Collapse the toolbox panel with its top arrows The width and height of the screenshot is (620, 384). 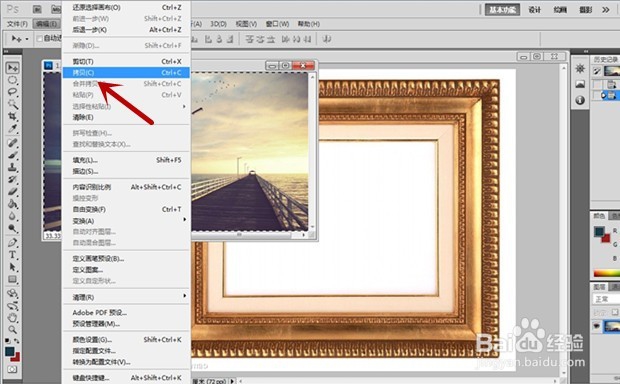pyautogui.click(x=6, y=51)
